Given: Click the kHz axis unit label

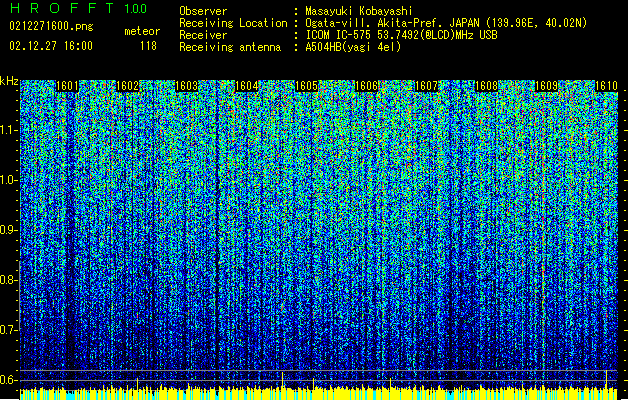Looking at the screenshot, I should (10, 81).
